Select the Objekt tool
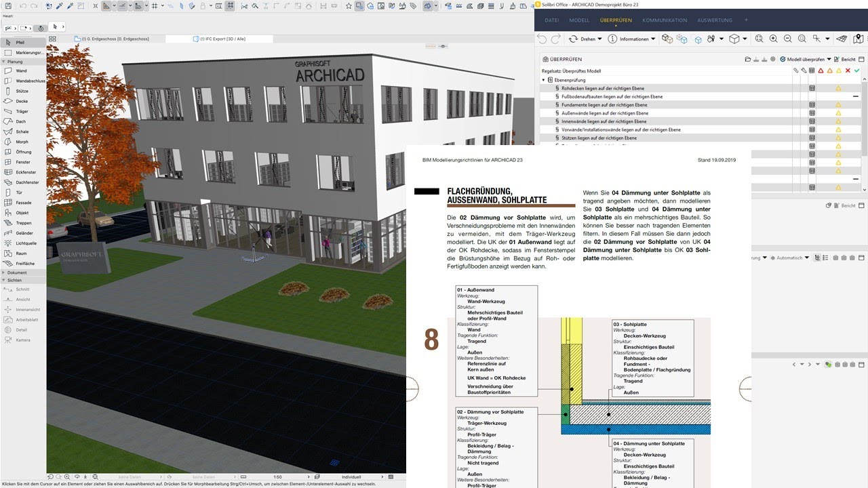868x488 pixels. (x=23, y=213)
